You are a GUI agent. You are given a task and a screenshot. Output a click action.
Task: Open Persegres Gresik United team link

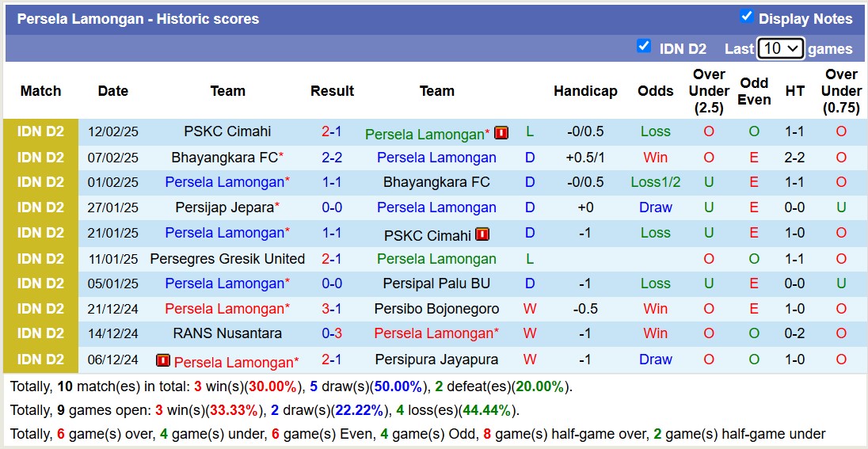coord(227,258)
